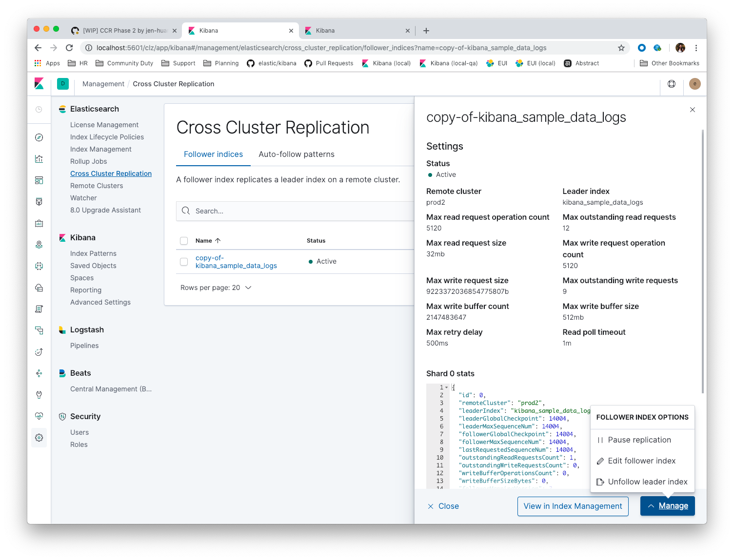Choose Pause replication option
This screenshot has width=734, height=560.
pos(642,440)
